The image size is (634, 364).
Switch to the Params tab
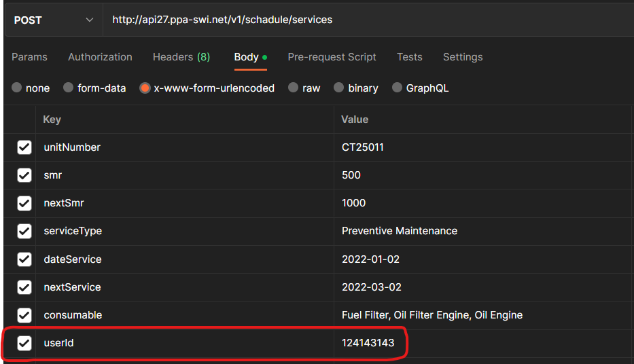[29, 57]
